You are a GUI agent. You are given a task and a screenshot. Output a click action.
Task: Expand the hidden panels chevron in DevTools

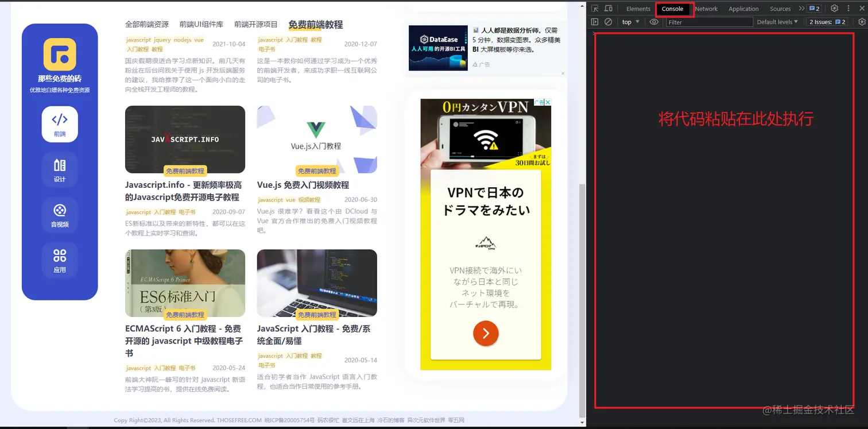click(801, 9)
